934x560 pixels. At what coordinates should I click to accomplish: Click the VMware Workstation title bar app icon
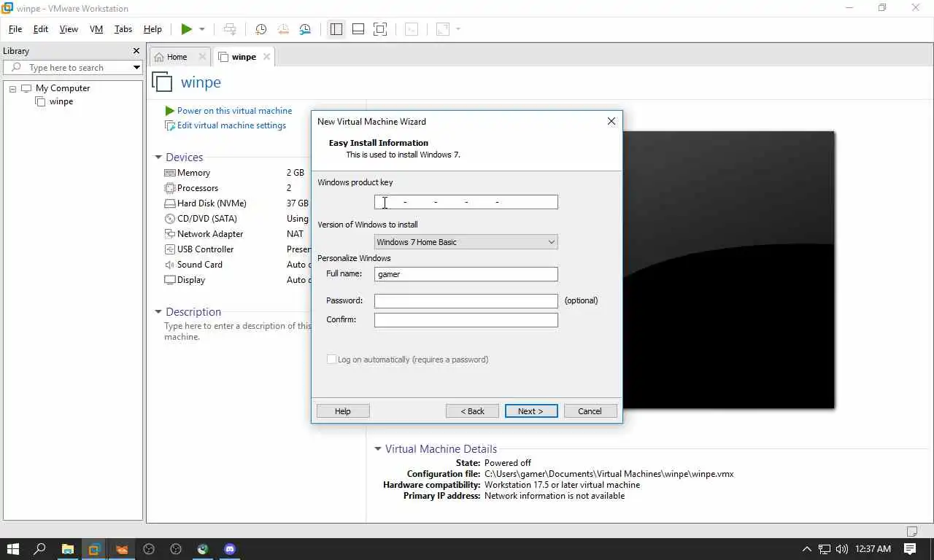[x=7, y=8]
